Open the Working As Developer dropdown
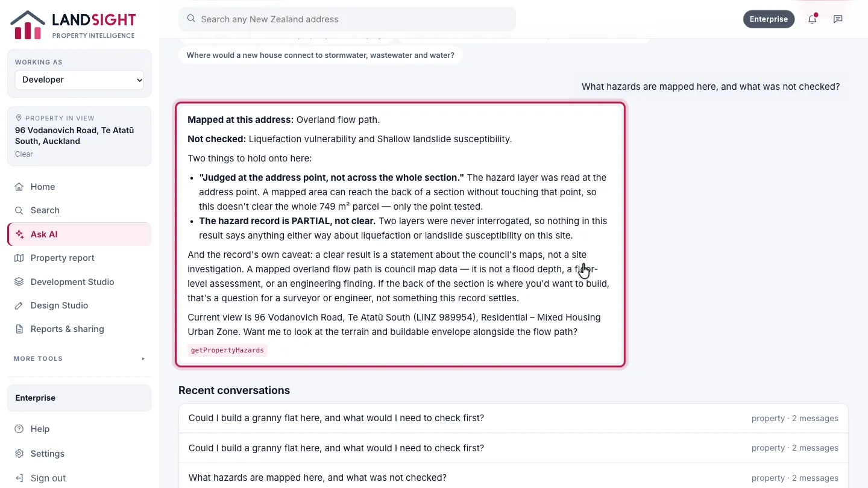Image resolution: width=868 pixels, height=488 pixels. [80, 80]
